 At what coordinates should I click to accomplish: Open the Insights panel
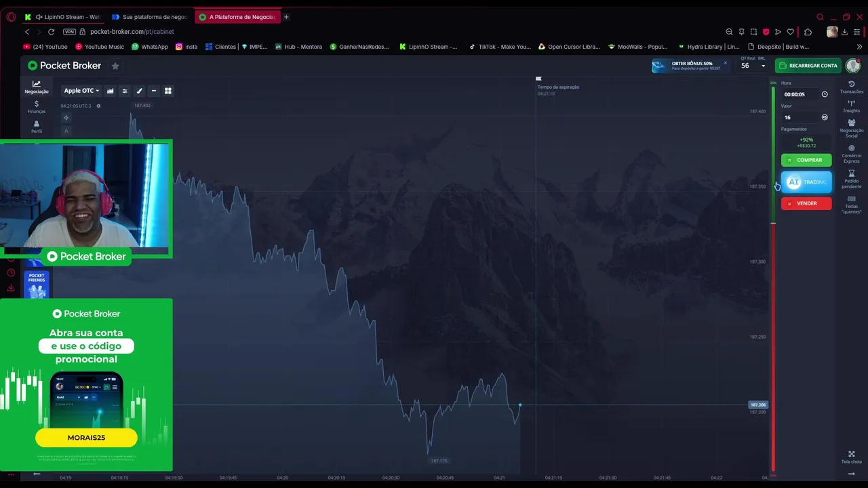(852, 106)
